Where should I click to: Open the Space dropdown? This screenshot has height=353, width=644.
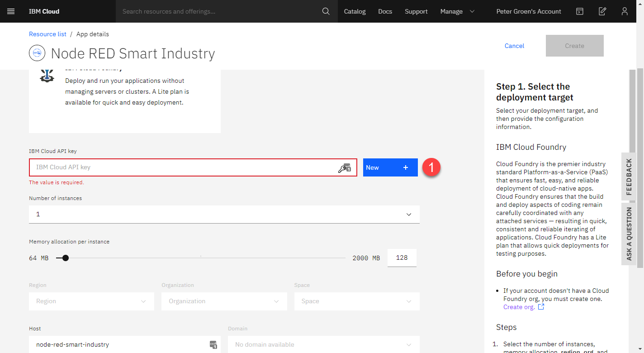click(x=357, y=301)
